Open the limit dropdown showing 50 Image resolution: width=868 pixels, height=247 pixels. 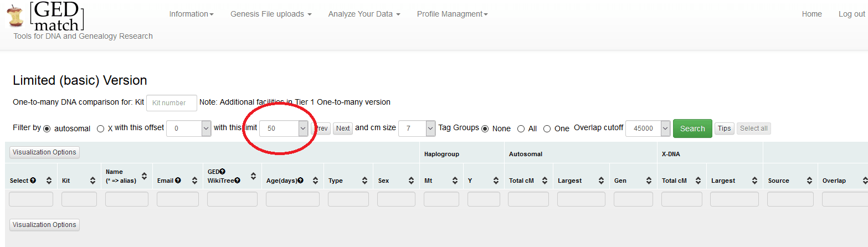(284, 128)
